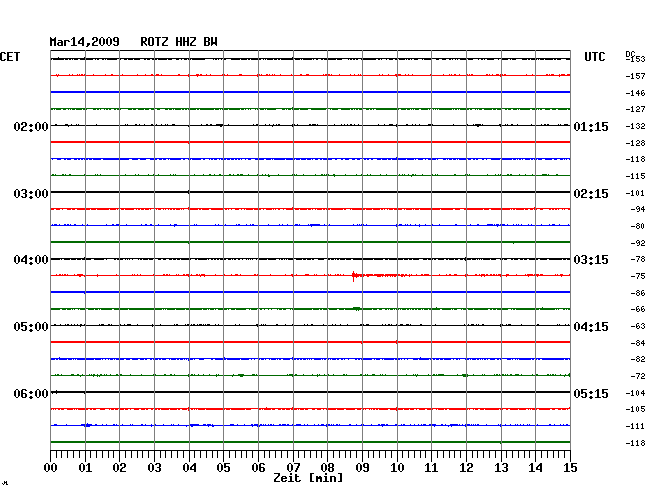Select DC offset value -94

click(638, 210)
